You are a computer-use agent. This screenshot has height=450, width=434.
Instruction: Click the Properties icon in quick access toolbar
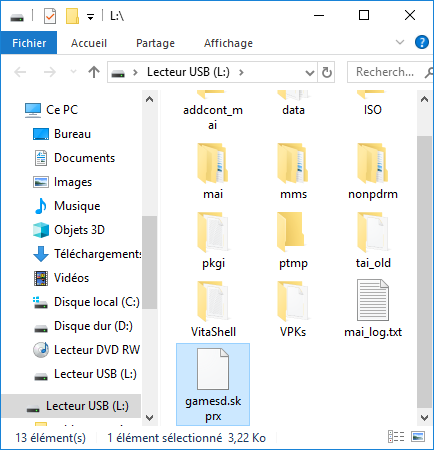50,16
